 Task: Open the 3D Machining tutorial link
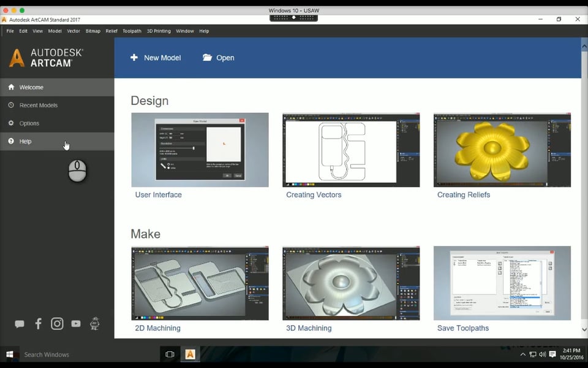[x=309, y=328]
